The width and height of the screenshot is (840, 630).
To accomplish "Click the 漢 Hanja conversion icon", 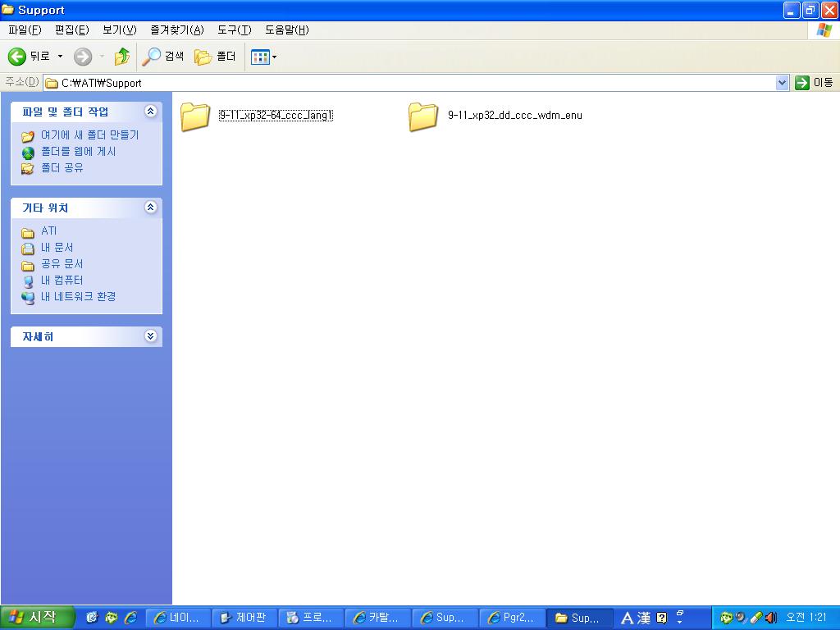I will point(643,619).
